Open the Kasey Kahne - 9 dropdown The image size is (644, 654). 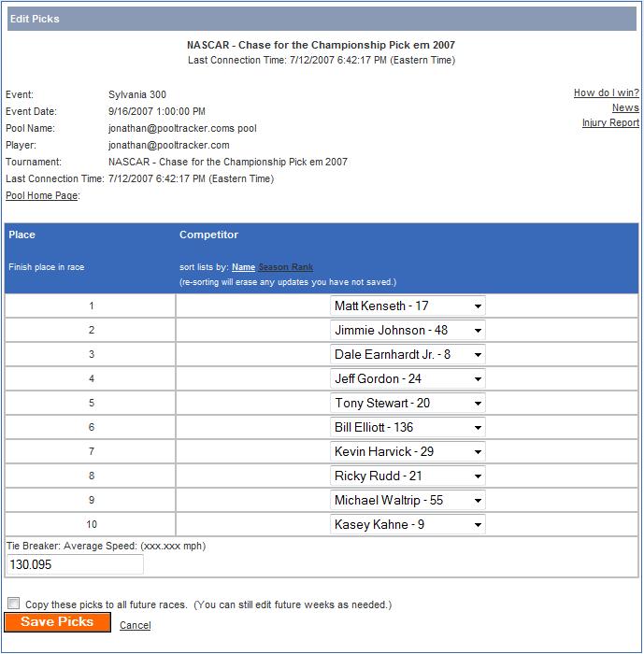click(x=408, y=524)
